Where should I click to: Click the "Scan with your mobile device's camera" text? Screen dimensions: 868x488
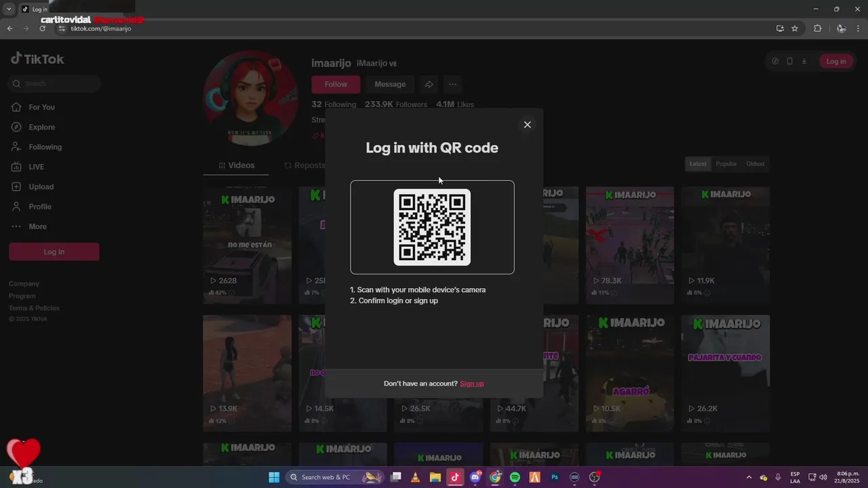(x=421, y=289)
